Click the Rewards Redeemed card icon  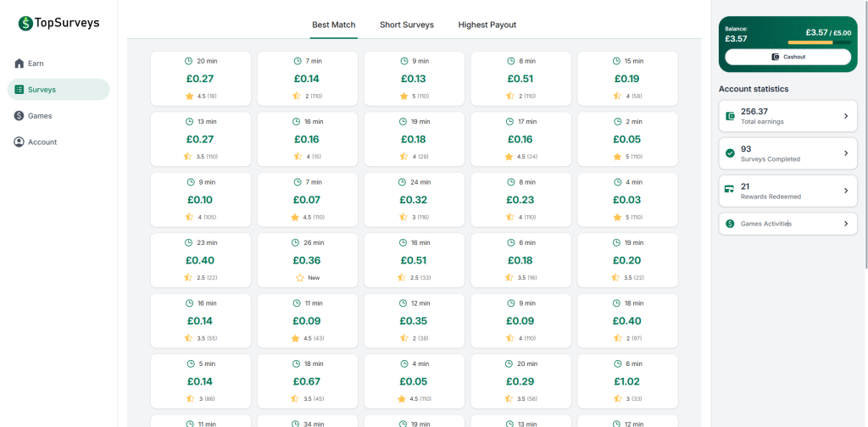pyautogui.click(x=730, y=191)
